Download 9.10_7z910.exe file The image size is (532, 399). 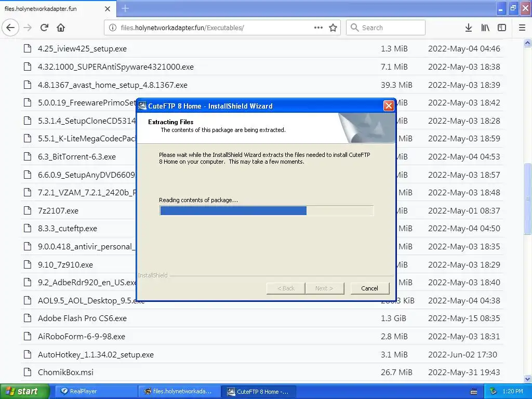(x=65, y=264)
